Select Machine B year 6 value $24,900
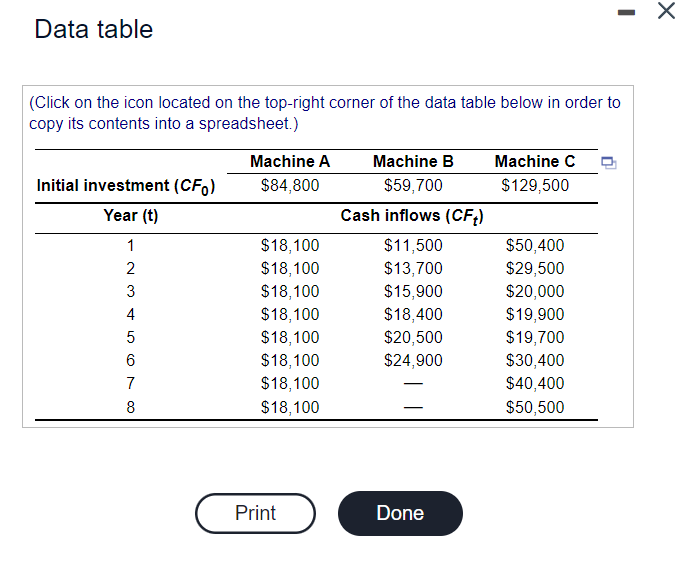The image size is (675, 562). coord(413,360)
